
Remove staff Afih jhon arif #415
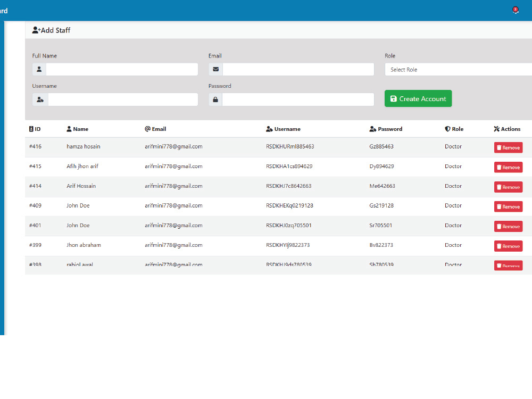point(508,167)
